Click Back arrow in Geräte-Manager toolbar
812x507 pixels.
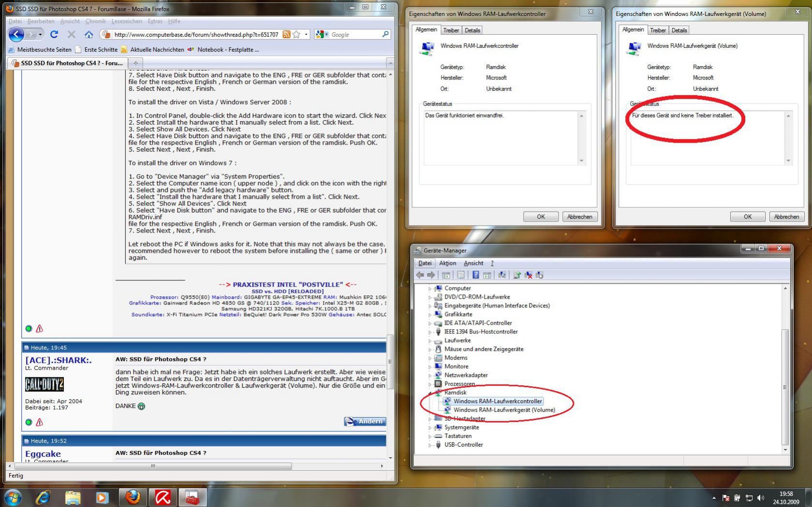tap(420, 275)
